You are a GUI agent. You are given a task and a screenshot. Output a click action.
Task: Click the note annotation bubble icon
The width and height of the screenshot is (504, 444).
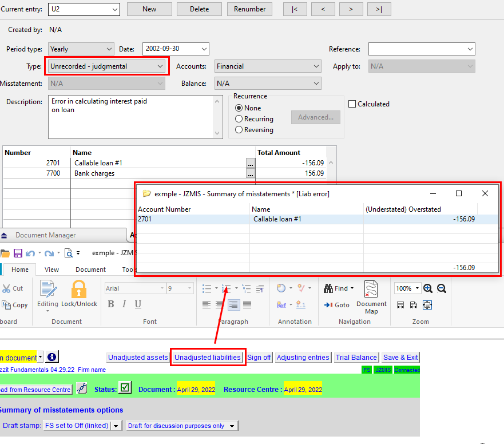point(281,288)
